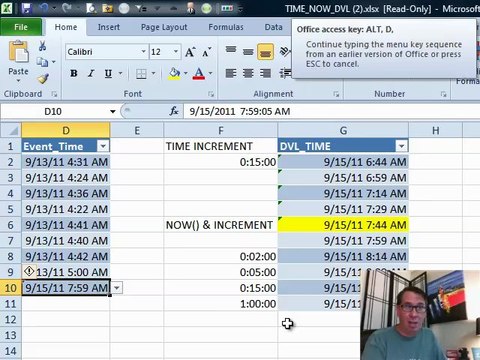The height and width of the screenshot is (360, 480).
Task: Open the Calibri font name dropdown
Action: (144, 52)
